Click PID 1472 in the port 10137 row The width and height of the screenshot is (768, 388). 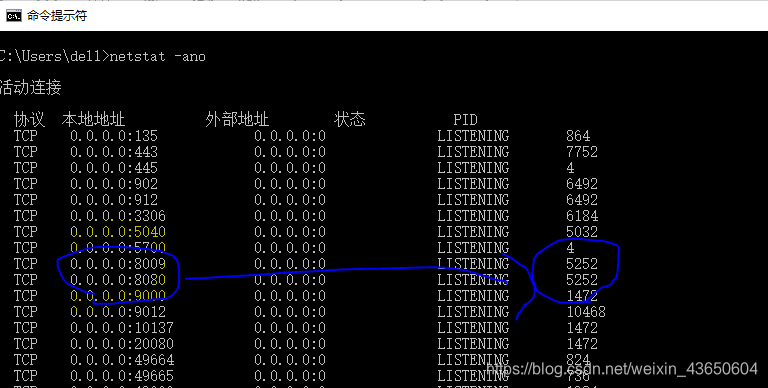(582, 328)
